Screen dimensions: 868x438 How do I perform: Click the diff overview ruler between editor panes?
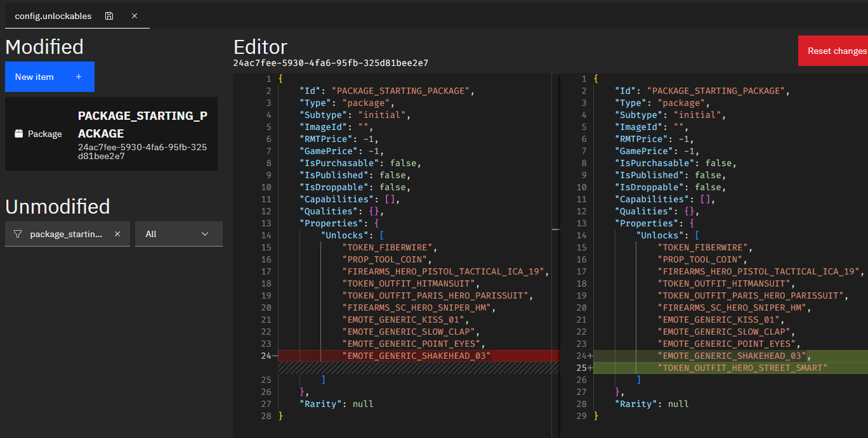pyautogui.click(x=556, y=254)
